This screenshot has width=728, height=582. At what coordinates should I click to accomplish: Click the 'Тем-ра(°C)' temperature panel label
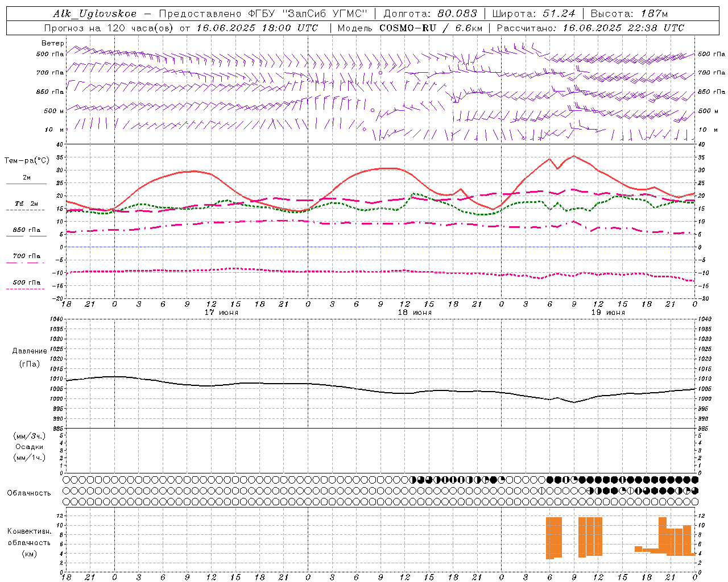point(27,161)
